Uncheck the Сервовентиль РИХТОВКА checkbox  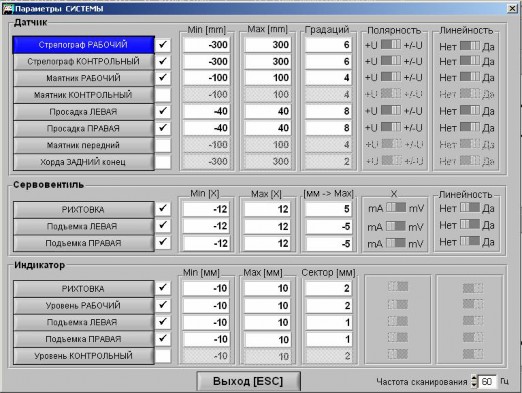tap(163, 209)
